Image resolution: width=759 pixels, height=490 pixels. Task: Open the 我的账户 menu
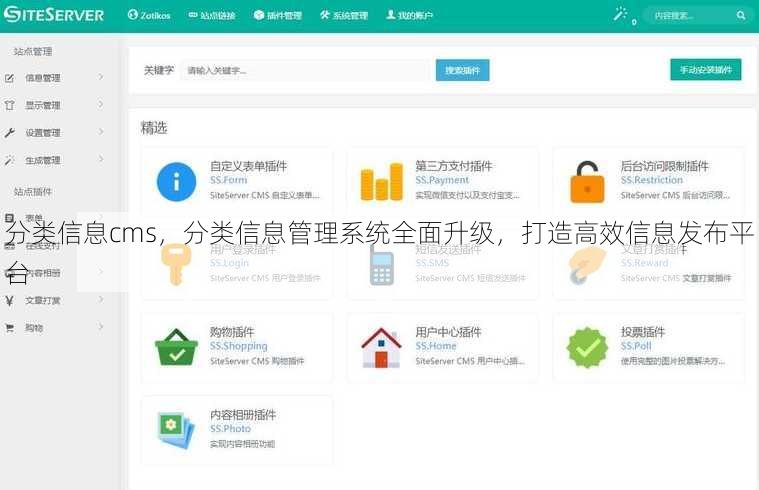click(x=410, y=15)
